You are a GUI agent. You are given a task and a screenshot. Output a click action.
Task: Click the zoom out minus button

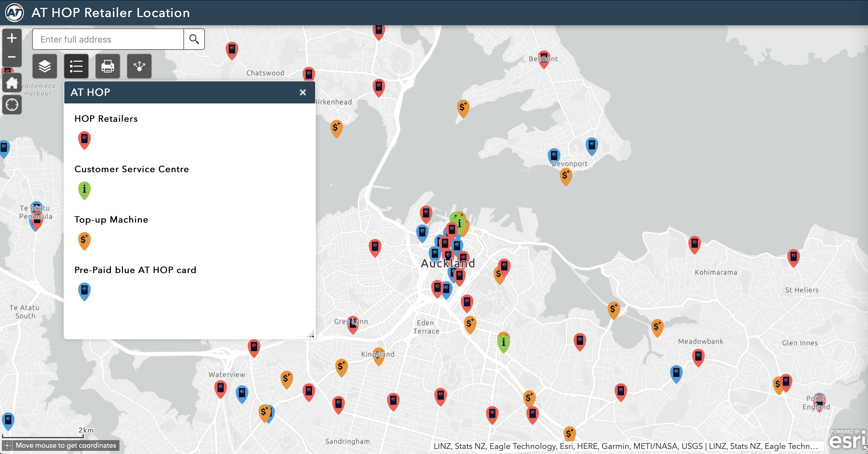point(12,57)
